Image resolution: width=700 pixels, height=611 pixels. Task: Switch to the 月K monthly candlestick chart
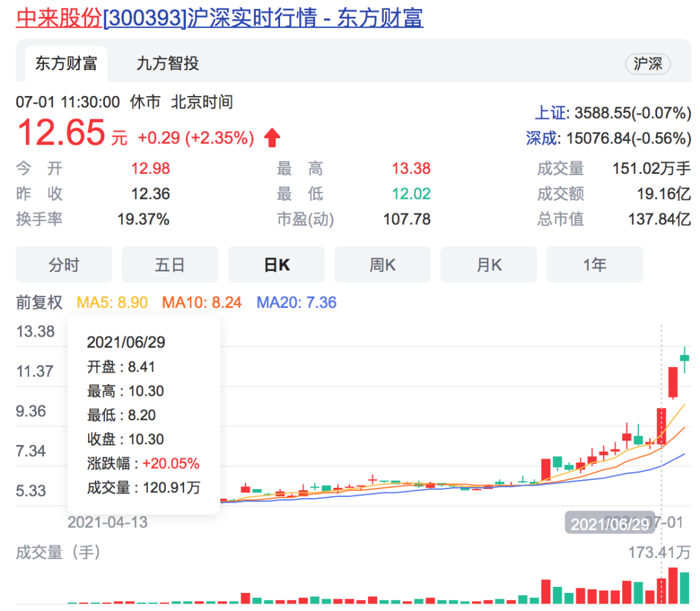click(489, 264)
